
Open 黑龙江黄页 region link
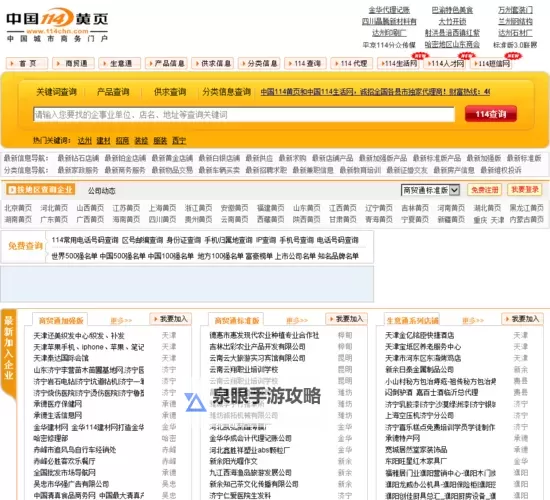click(526, 208)
